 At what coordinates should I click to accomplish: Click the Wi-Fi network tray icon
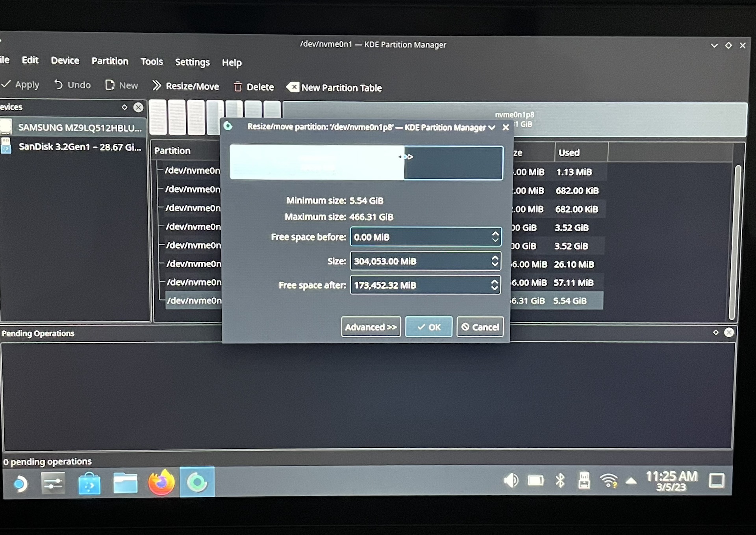(x=608, y=481)
